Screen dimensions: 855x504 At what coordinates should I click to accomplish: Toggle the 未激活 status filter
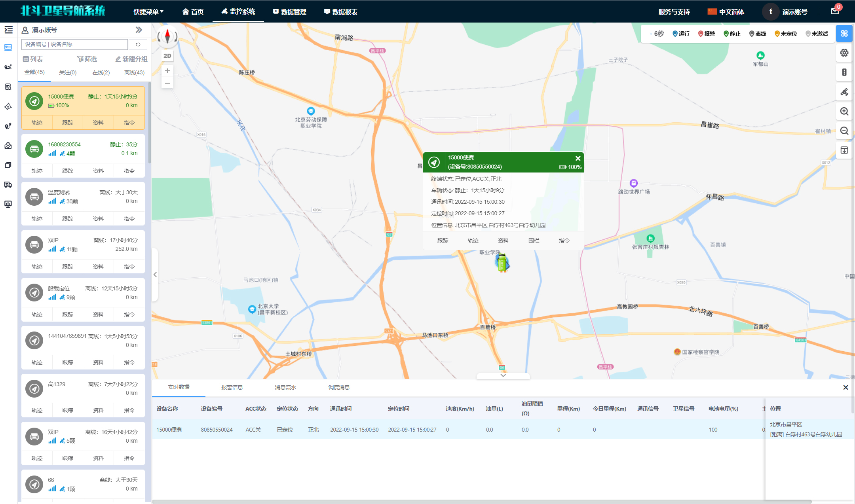point(817,34)
